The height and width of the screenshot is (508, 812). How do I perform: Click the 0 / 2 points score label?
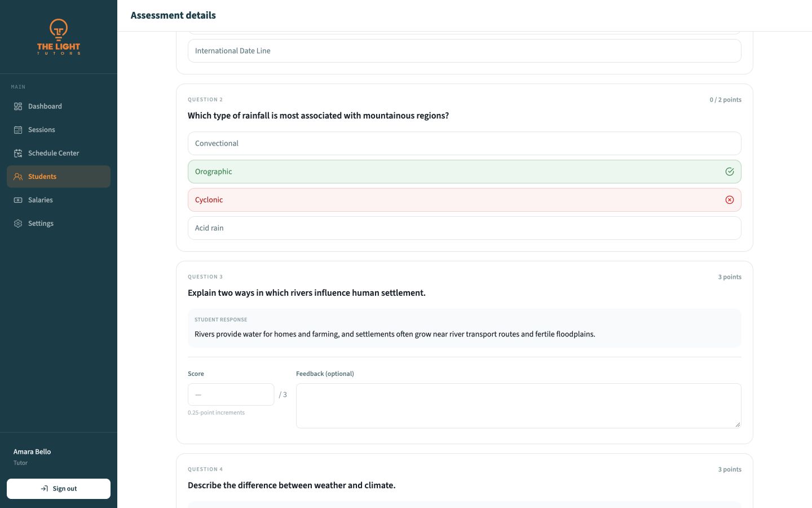point(726,100)
